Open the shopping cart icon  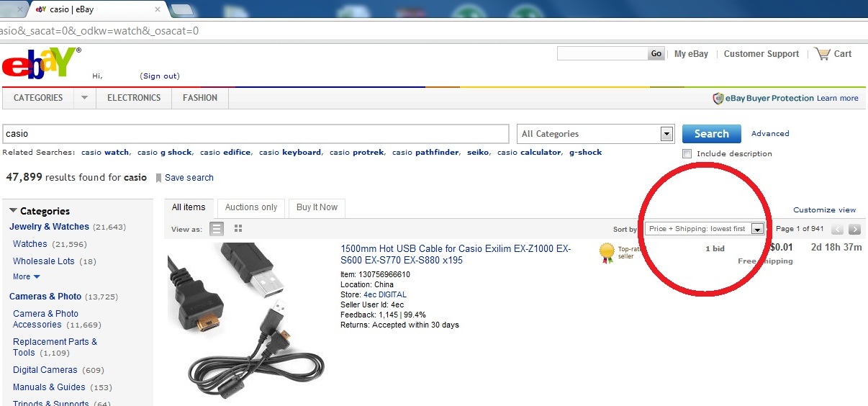[x=822, y=53]
